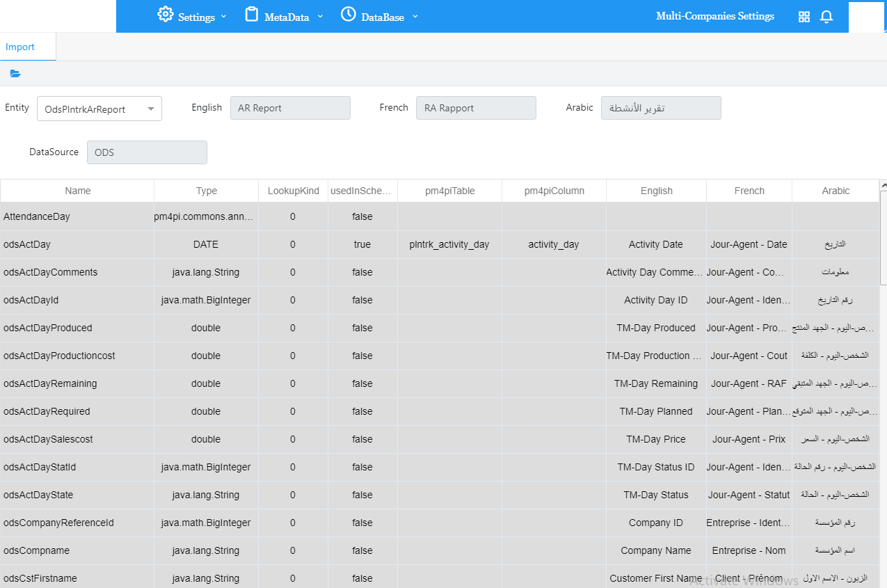
Task: Click the open folder icon
Action: pos(15,74)
